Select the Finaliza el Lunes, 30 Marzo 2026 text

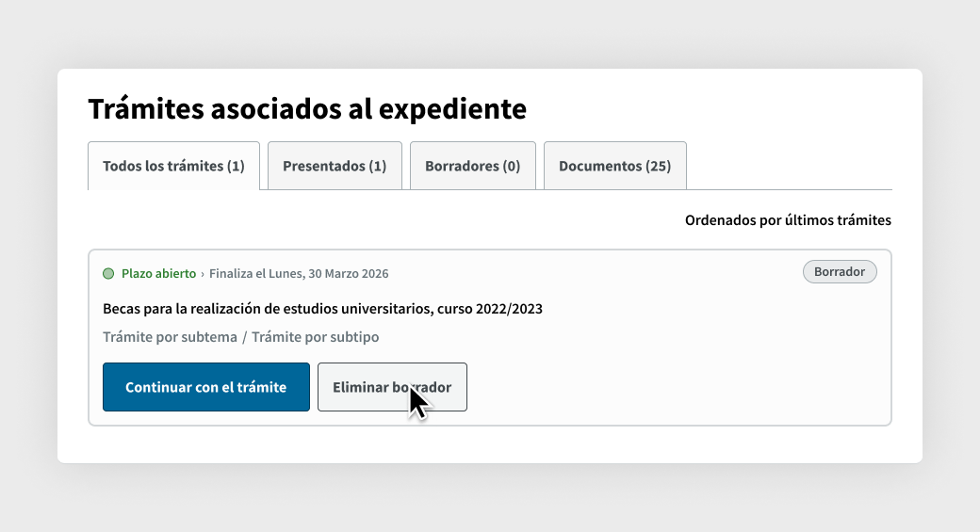click(x=299, y=273)
